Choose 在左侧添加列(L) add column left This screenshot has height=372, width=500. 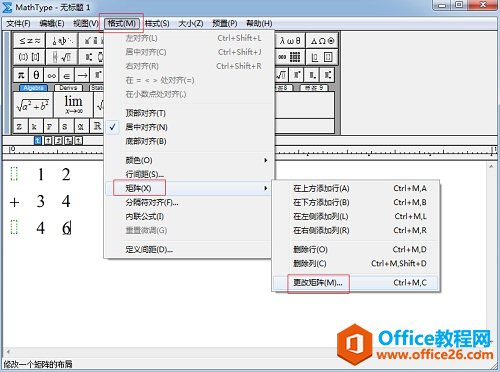pyautogui.click(x=356, y=216)
